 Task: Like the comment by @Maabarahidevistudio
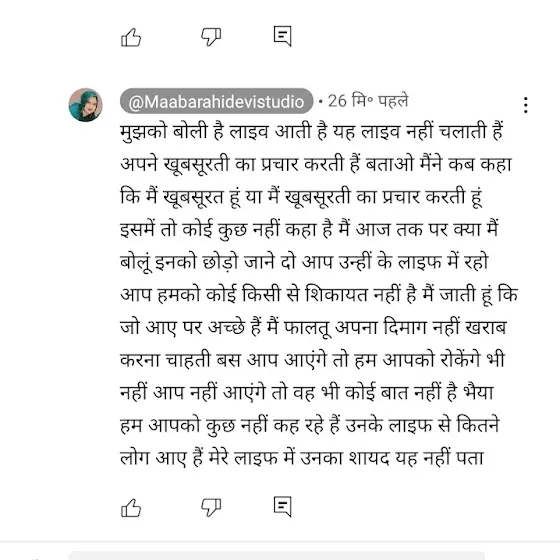point(131,508)
